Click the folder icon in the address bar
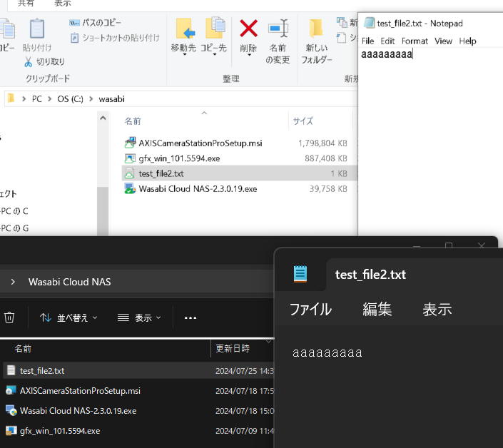Image resolution: width=503 pixels, height=448 pixels. coord(11,98)
